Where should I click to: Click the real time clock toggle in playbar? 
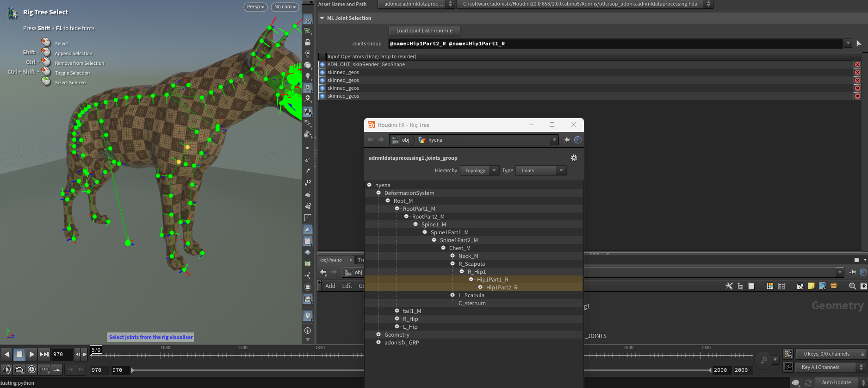point(31,369)
